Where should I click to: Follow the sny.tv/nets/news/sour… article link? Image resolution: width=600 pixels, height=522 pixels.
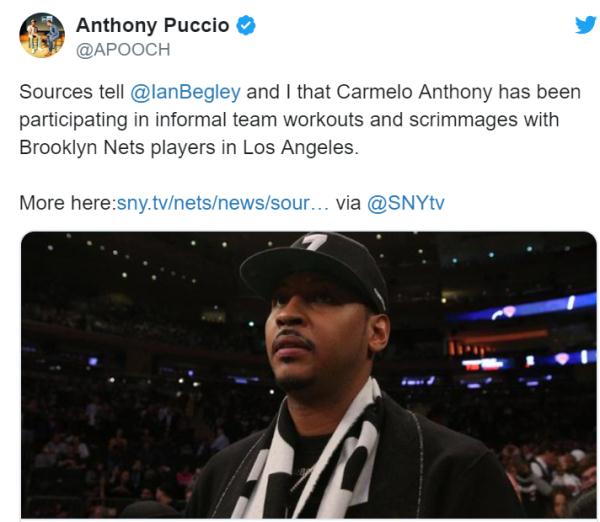(x=222, y=203)
